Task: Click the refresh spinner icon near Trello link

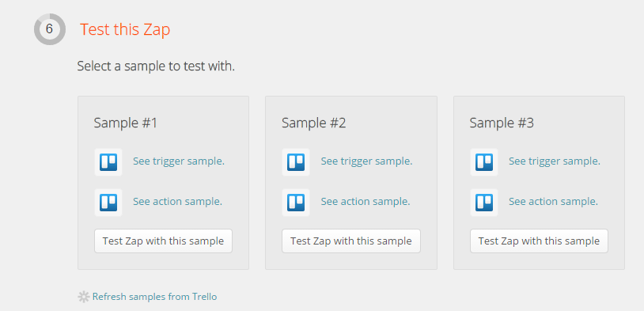Action: point(83,297)
